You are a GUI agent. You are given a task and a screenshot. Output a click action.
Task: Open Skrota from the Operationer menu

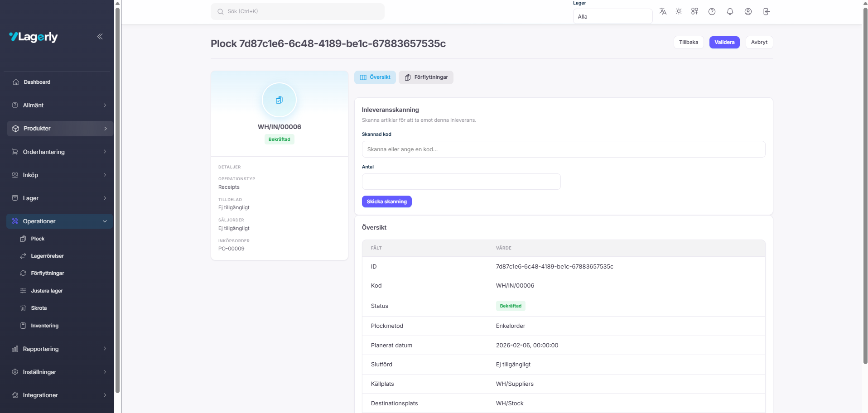(x=39, y=308)
